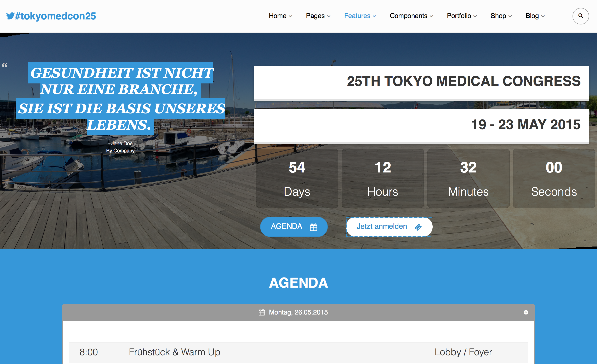
Task: Click the Jetzt anmelden button
Action: pos(389,227)
